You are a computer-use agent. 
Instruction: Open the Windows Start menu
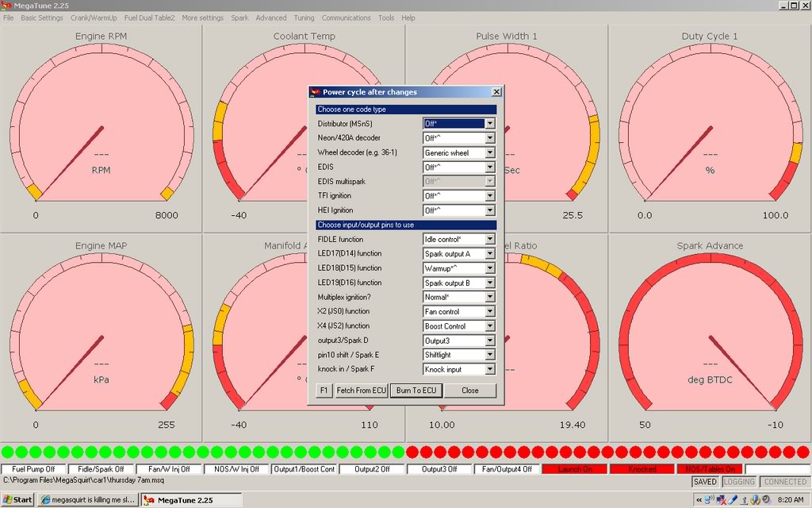pyautogui.click(x=17, y=499)
